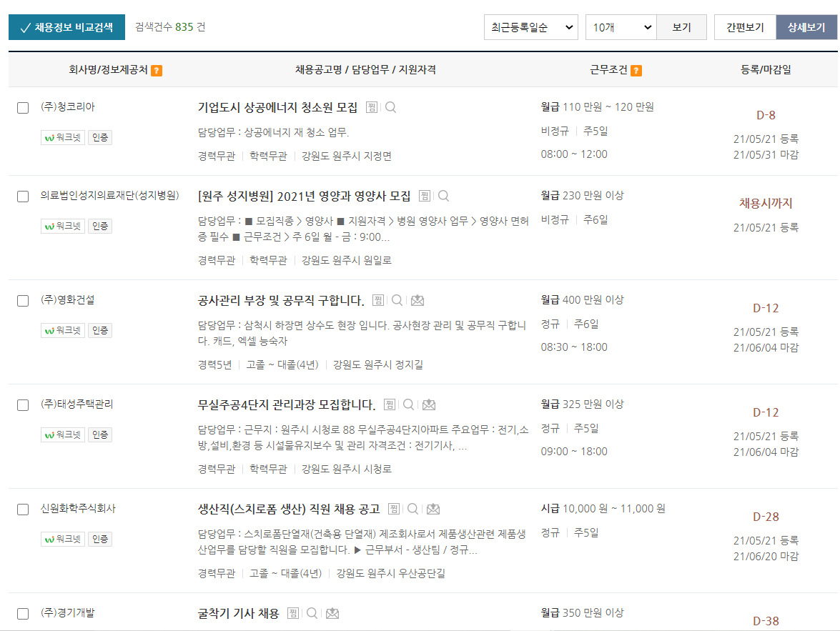Screen dimensions: 840x631
Task: Click the 워크넷 badge under 의료법인성지의료재단
Action: point(63,226)
